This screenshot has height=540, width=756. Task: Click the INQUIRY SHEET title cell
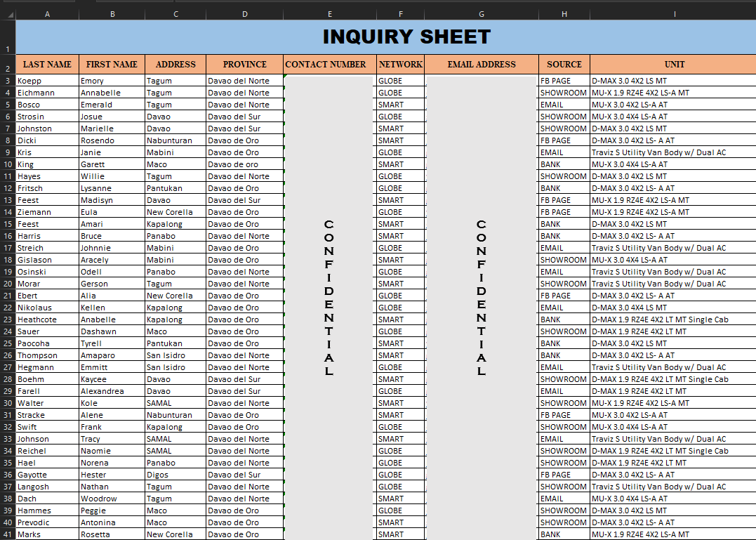pyautogui.click(x=406, y=37)
